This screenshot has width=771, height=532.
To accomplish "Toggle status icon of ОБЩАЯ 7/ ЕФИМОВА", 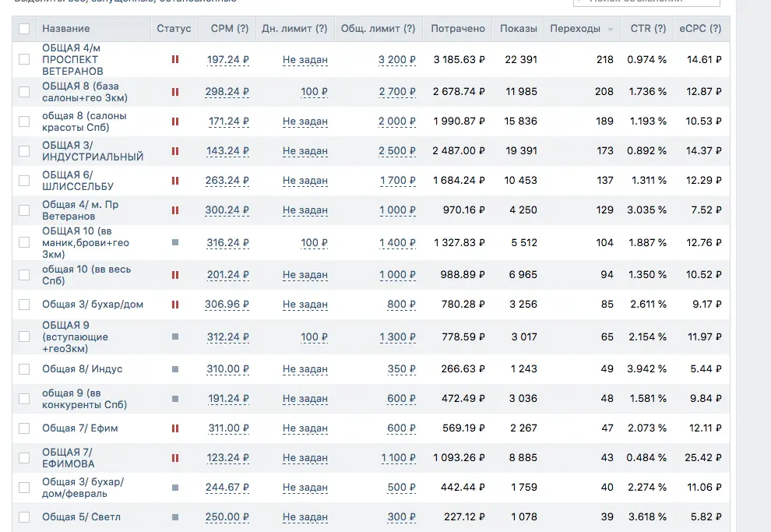I will pyautogui.click(x=175, y=458).
